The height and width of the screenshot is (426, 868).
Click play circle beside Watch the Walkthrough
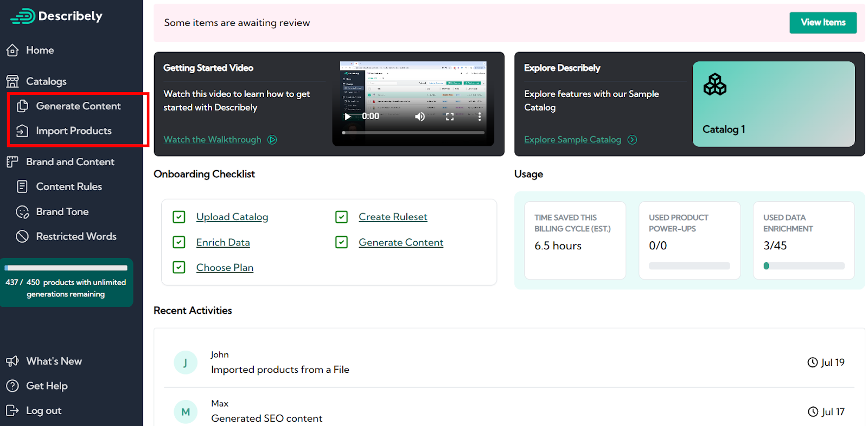coord(272,140)
